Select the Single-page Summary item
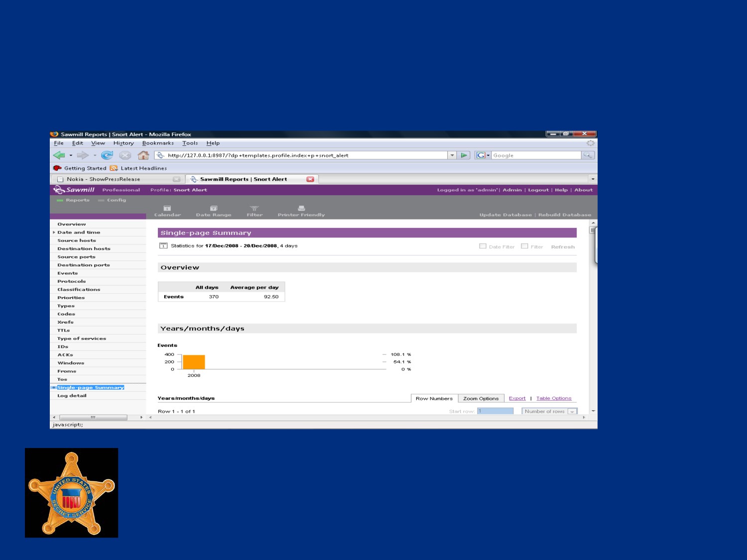 click(90, 387)
